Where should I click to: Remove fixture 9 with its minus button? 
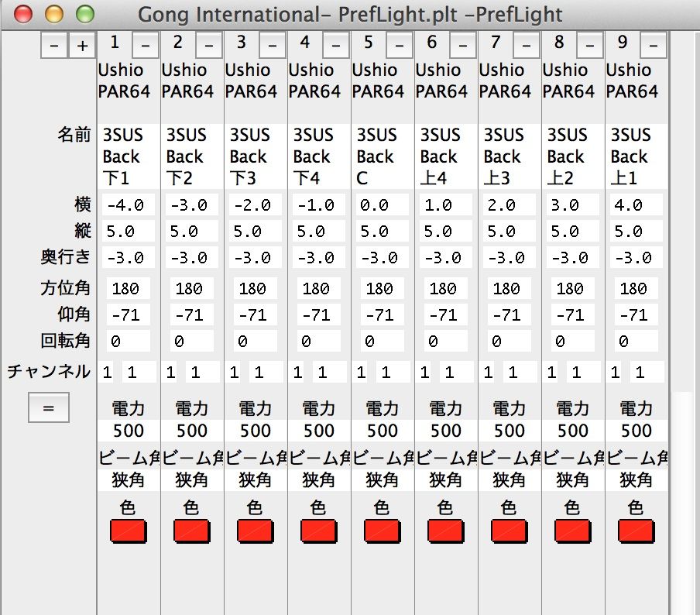[x=653, y=45]
